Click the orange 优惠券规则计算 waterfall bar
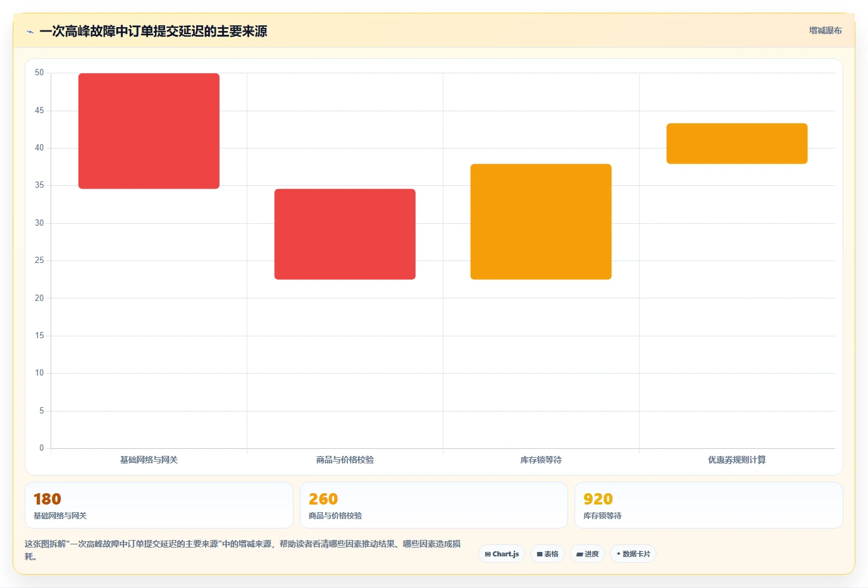 point(737,144)
